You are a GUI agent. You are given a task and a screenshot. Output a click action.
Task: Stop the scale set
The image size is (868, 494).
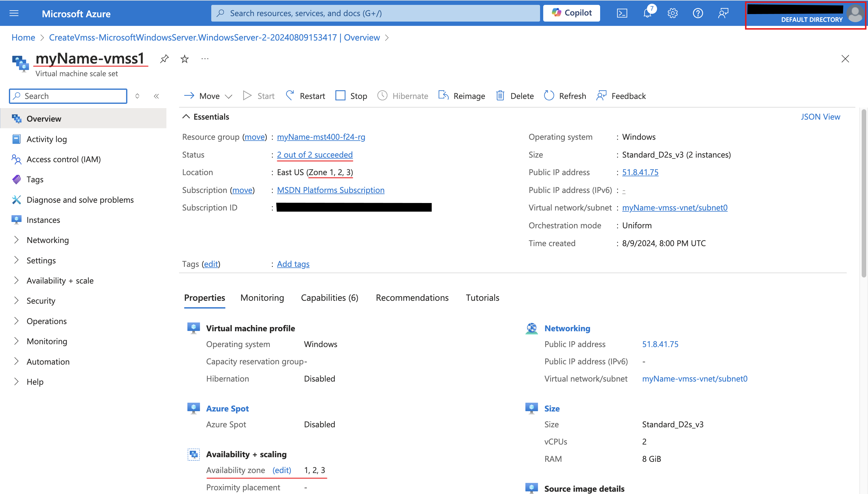point(351,96)
